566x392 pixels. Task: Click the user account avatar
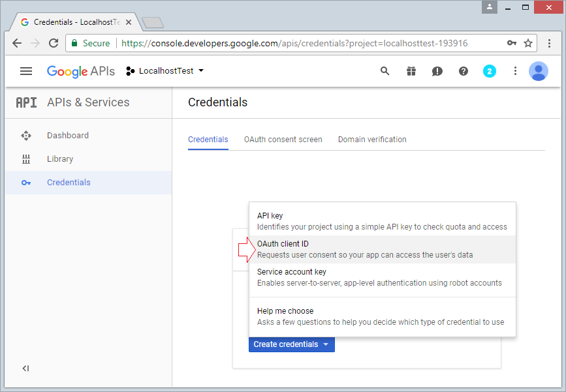[x=539, y=71]
